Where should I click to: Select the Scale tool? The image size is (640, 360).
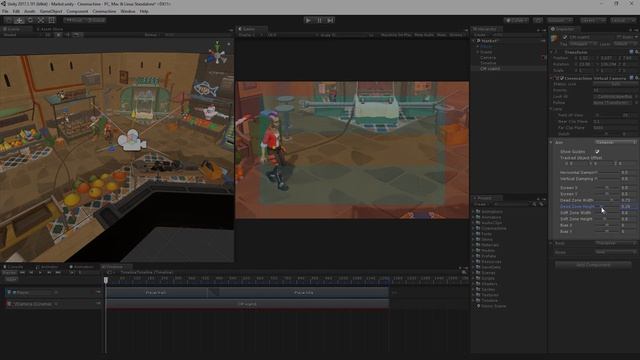coord(41,20)
